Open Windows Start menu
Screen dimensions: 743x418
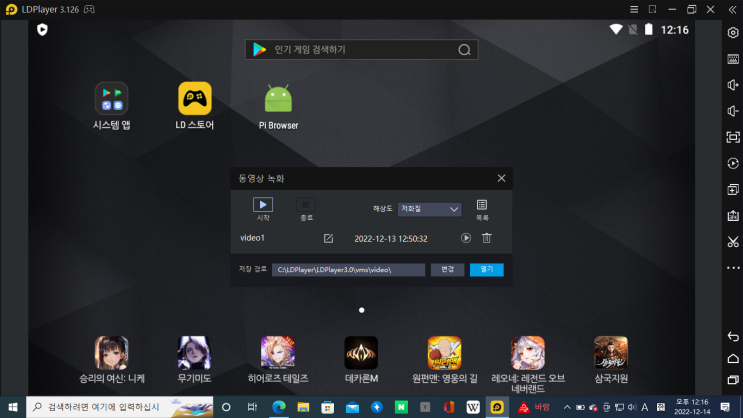tap(13, 407)
